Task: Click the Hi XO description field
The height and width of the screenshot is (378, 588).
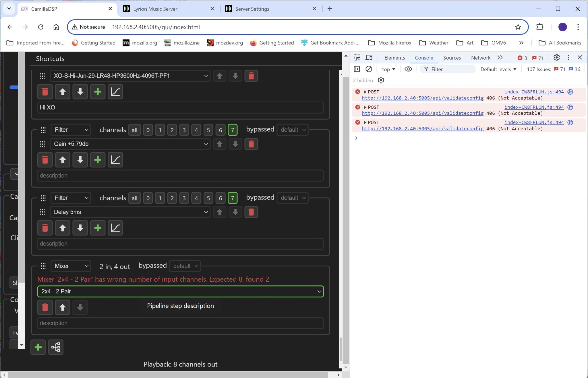Action: [x=180, y=107]
